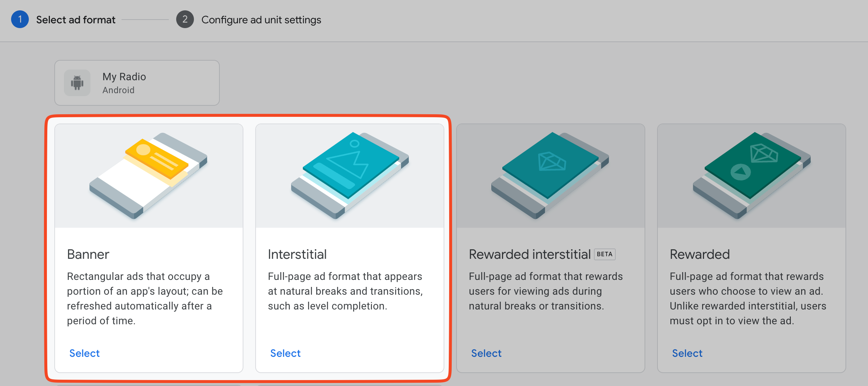Click the BETA badge next to Rewarded interstitial
Screen dimensions: 868x386
click(605, 254)
